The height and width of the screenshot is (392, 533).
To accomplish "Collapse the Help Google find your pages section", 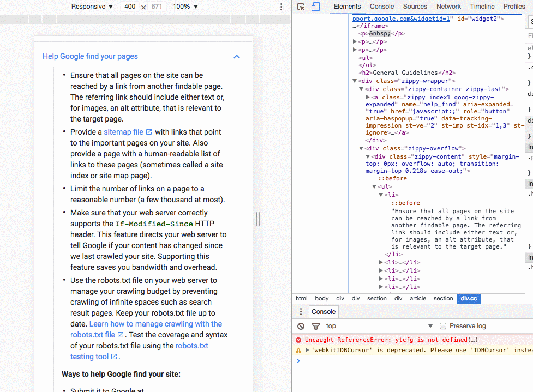I will click(236, 57).
